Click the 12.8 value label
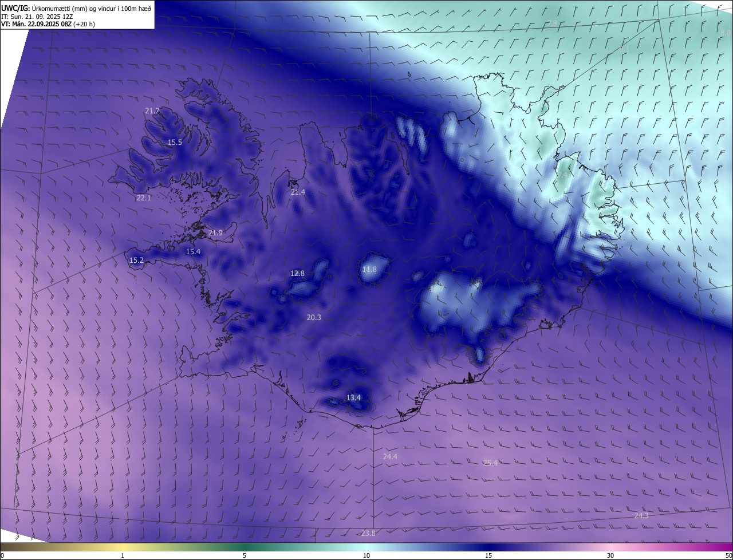 [297, 273]
